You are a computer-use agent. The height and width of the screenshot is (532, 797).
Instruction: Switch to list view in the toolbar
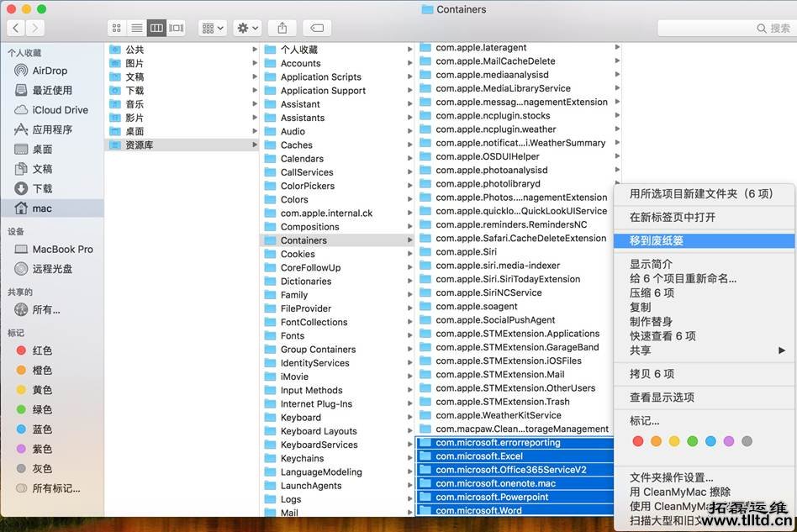click(x=137, y=28)
